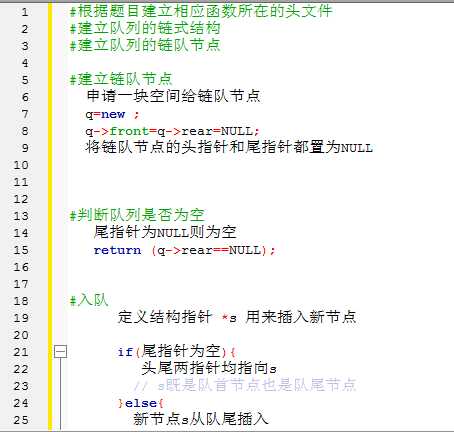Viewport: 454px width, 432px height.
Task: Click comment '#根据题目建立相应函数所在的头文件'
Action: click(x=201, y=11)
